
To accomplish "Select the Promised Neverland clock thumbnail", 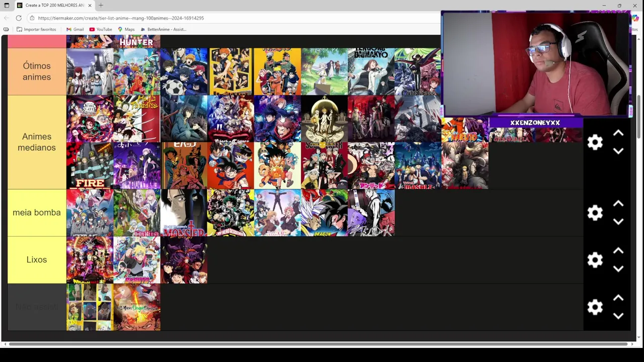I will (x=325, y=119).
